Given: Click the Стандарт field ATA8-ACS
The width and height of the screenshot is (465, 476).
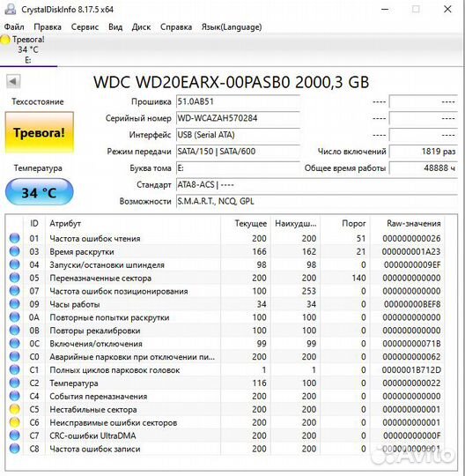Looking at the screenshot, I should (317, 184).
